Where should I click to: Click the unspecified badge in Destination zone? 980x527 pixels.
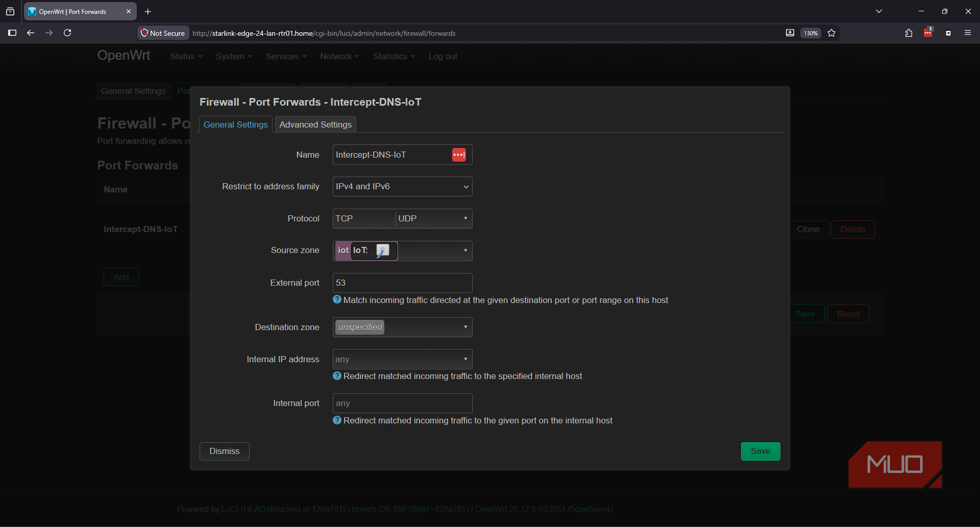(x=360, y=327)
